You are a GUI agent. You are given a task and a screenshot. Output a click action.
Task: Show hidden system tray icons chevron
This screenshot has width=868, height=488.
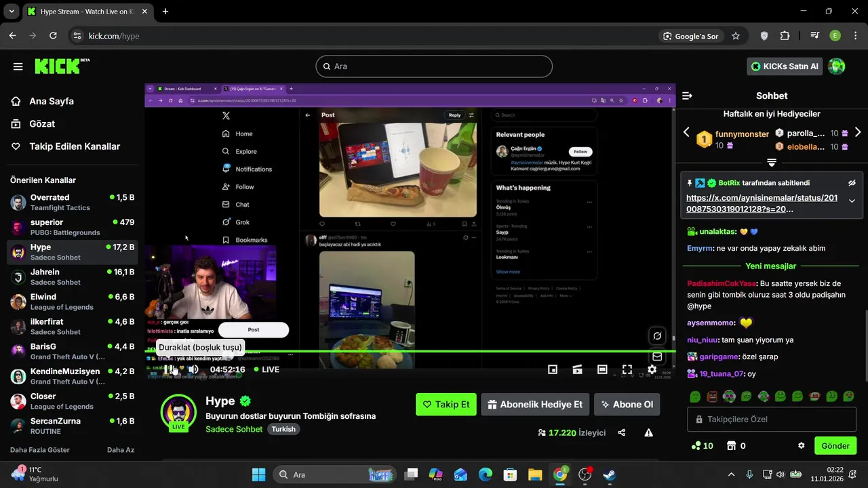(731, 474)
